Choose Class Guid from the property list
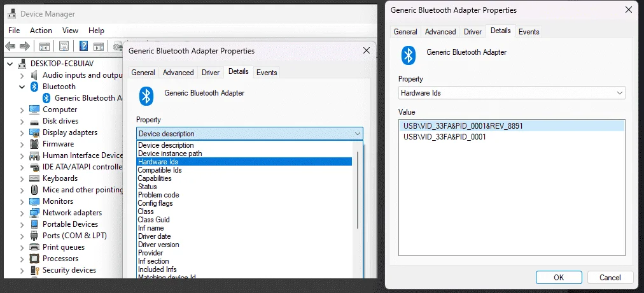The image size is (644, 293). coord(244,220)
